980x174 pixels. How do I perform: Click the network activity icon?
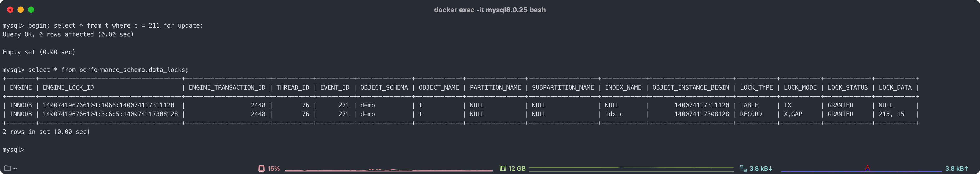click(x=743, y=168)
